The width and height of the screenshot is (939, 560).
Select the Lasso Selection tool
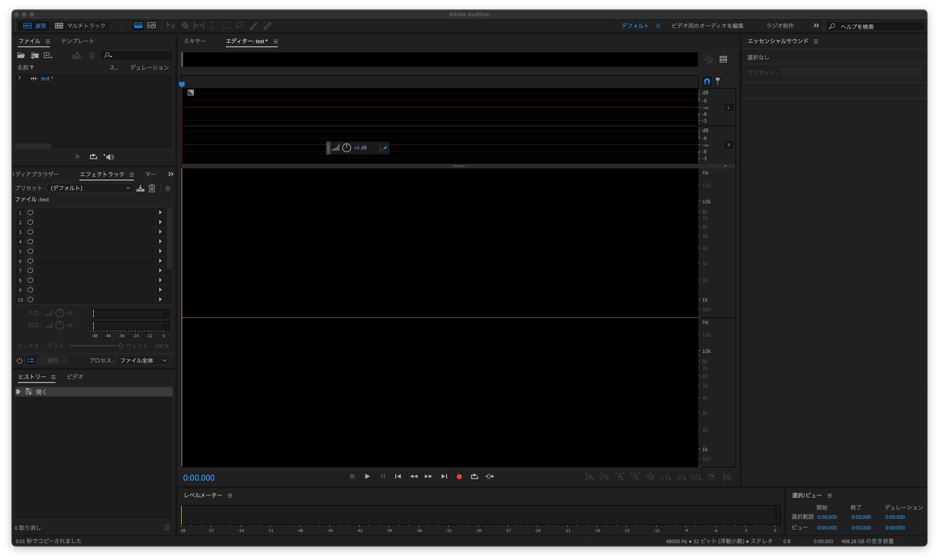pyautogui.click(x=240, y=26)
